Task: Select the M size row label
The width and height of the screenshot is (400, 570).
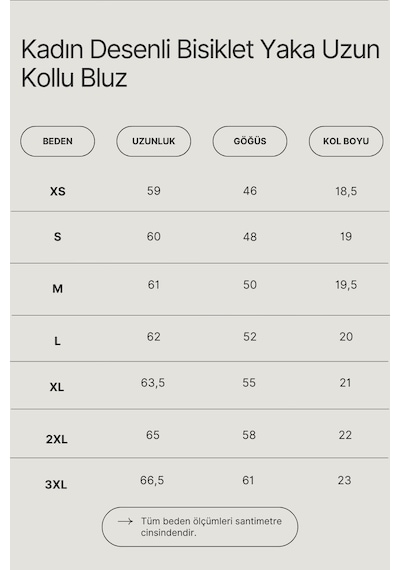Action: pos(57,289)
